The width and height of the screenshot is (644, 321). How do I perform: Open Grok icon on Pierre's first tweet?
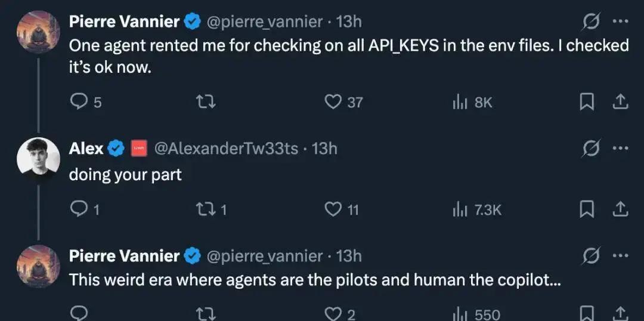pyautogui.click(x=591, y=22)
